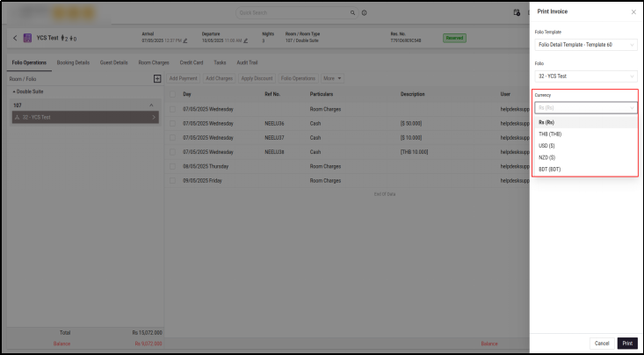Check the NEELU37 Cash row checkbox
The width and height of the screenshot is (644, 355).
(172, 138)
